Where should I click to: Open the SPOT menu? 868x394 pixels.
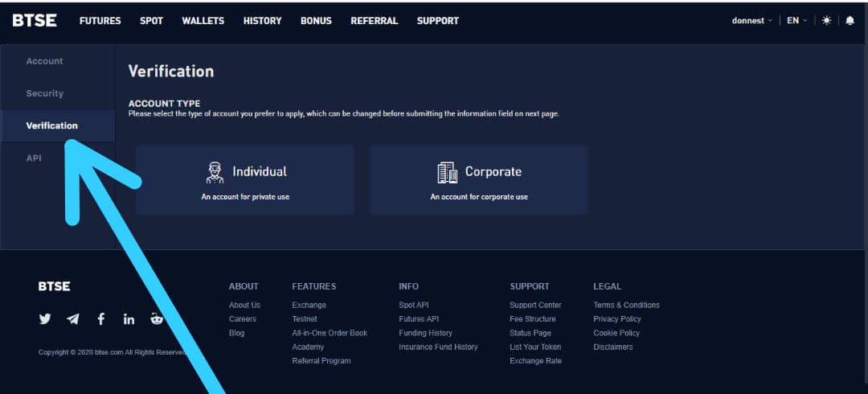(x=151, y=20)
